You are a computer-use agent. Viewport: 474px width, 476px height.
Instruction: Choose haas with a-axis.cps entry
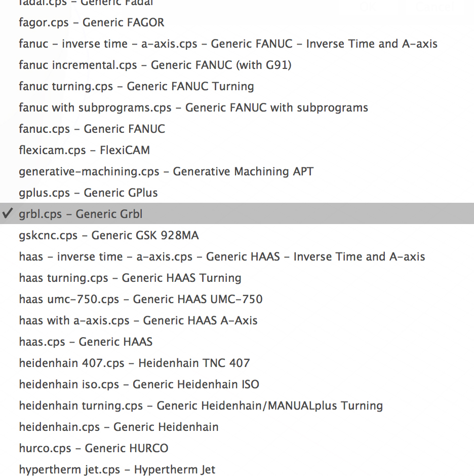(138, 320)
